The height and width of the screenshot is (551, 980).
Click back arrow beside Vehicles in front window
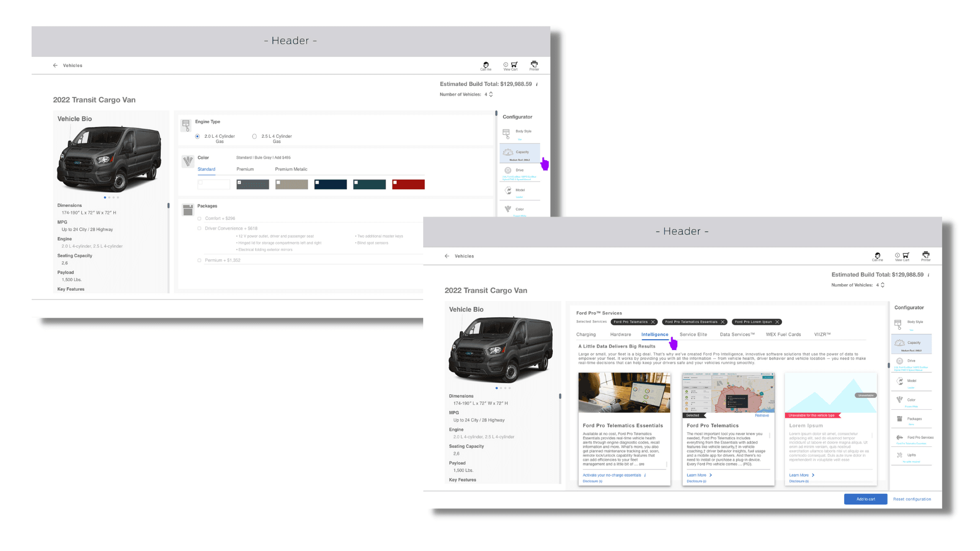[447, 256]
